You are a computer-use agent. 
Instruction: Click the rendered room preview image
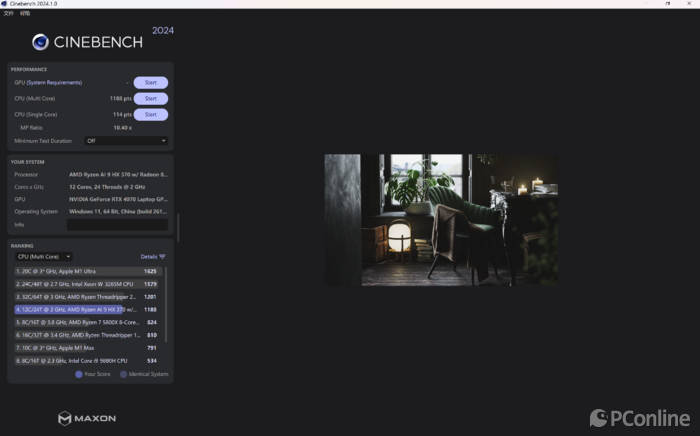[x=441, y=220]
